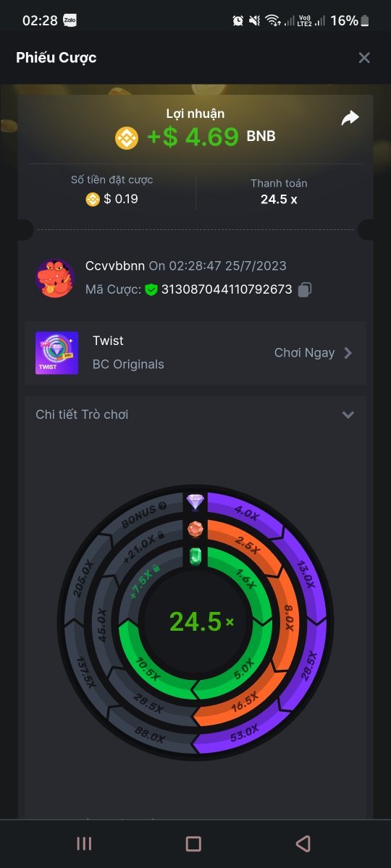Tap the Android home button
Screen dimensions: 391x868
tap(193, 843)
